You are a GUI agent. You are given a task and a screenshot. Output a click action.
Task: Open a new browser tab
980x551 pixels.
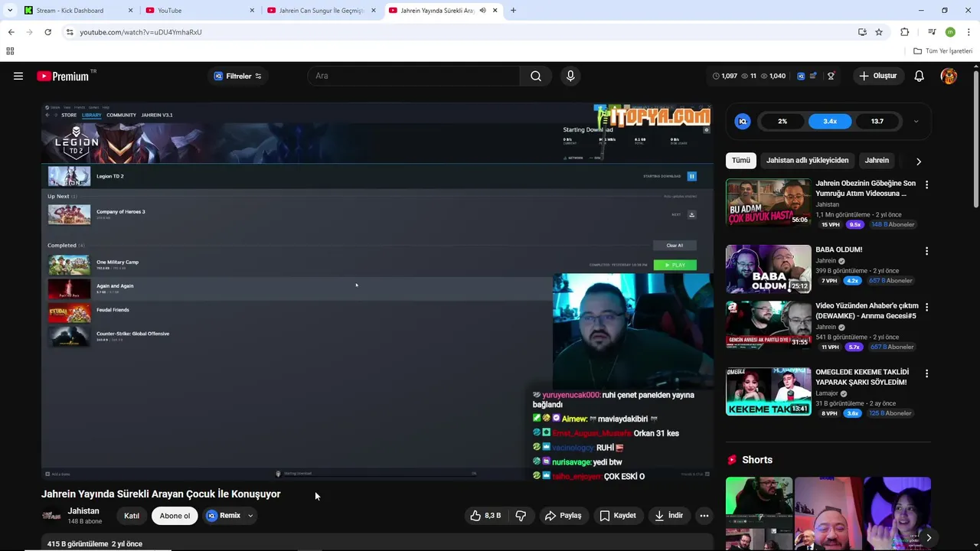[513, 11]
